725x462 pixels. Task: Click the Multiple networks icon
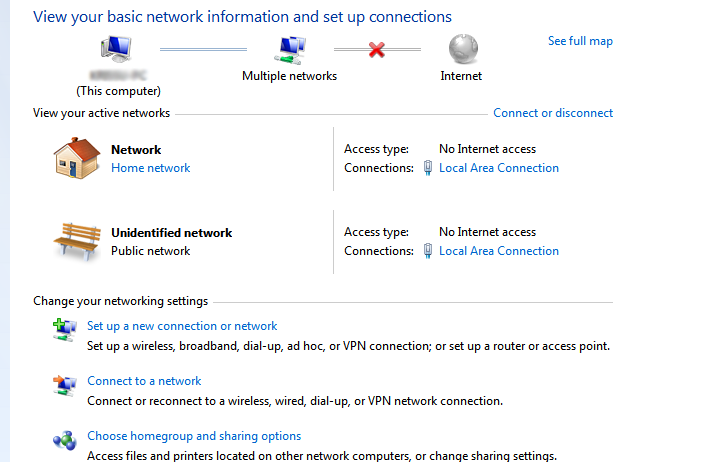coord(290,49)
